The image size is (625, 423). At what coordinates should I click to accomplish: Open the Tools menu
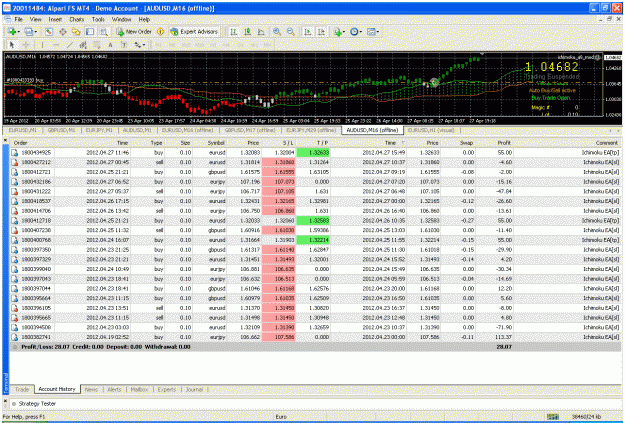click(98, 19)
